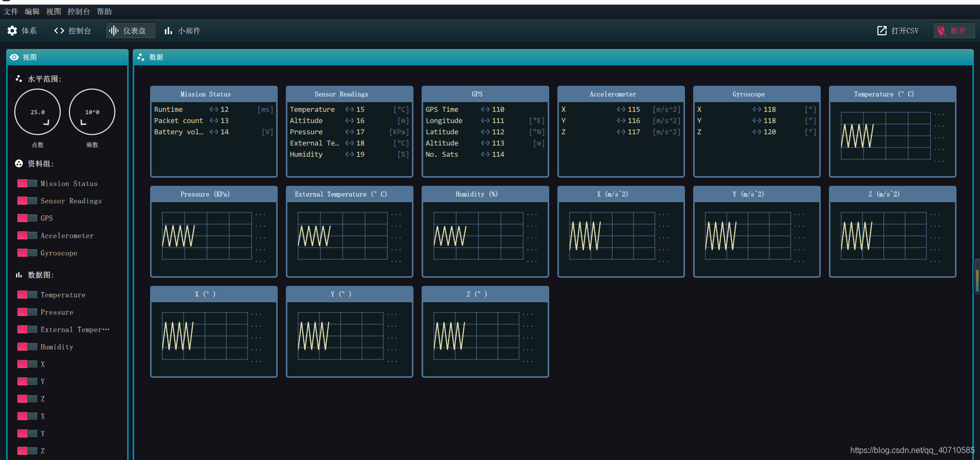Click the 体系 setup button label
Viewport: 980px width, 460px height.
click(29, 31)
